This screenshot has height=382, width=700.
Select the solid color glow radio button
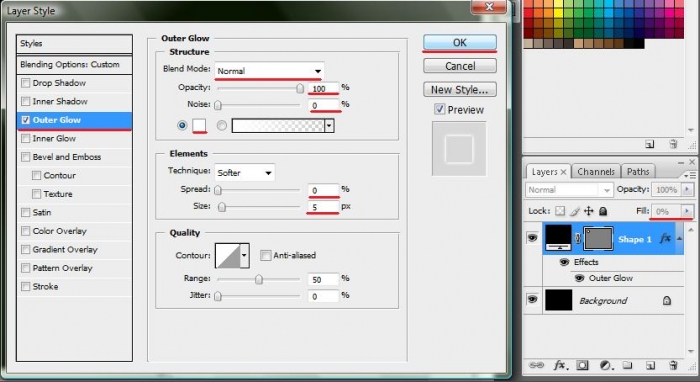tap(182, 125)
